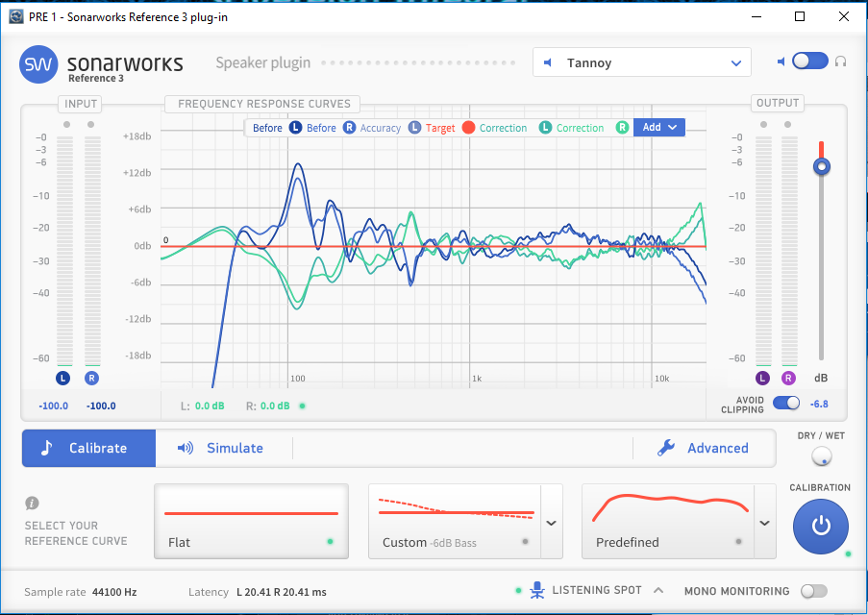The height and width of the screenshot is (615, 868).
Task: Click the left input level -100.0 value
Action: (x=54, y=406)
